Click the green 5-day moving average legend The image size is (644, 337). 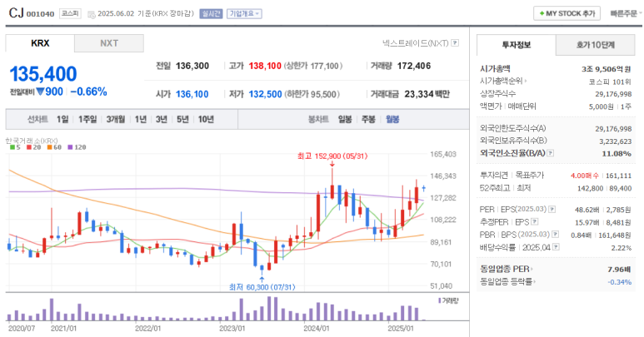[x=15, y=147]
